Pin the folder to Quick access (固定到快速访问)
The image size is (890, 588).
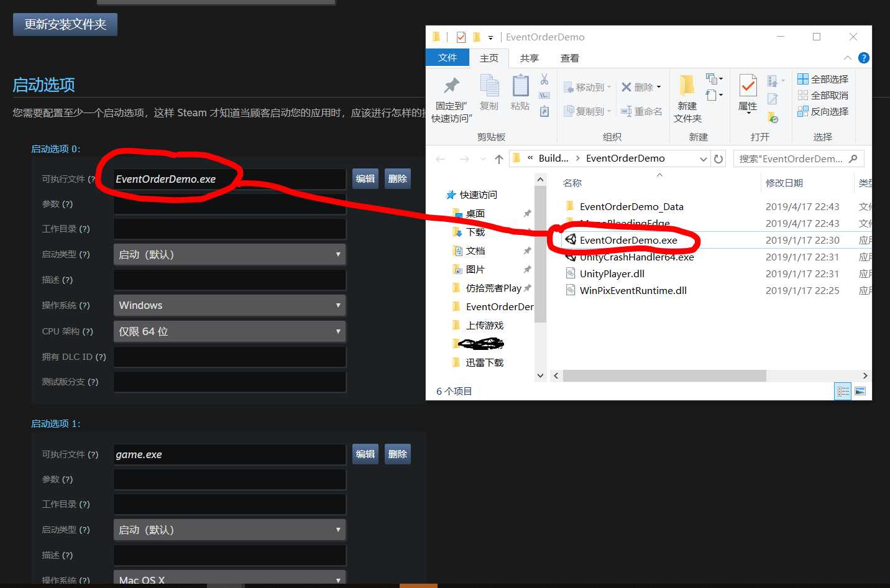[452, 99]
